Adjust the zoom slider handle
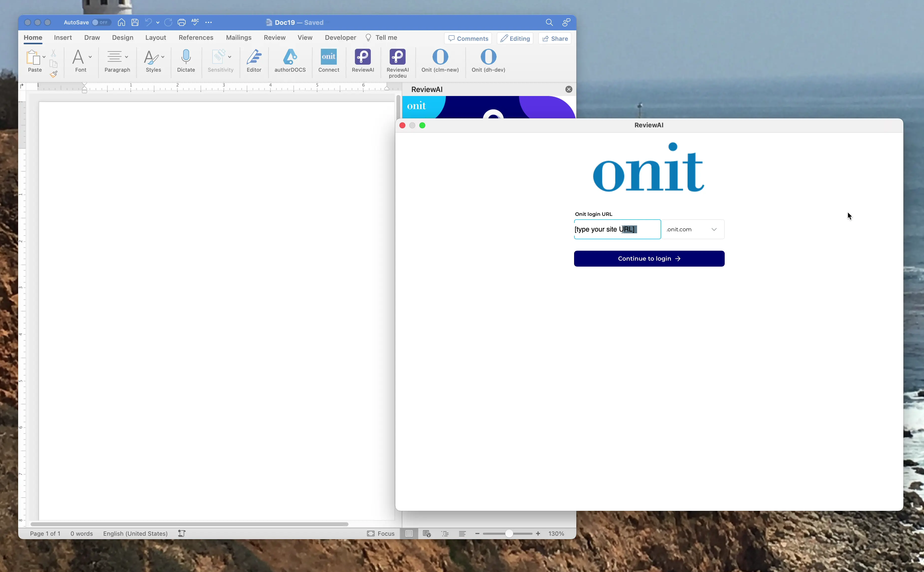Image resolution: width=924 pixels, height=572 pixels. 509,533
